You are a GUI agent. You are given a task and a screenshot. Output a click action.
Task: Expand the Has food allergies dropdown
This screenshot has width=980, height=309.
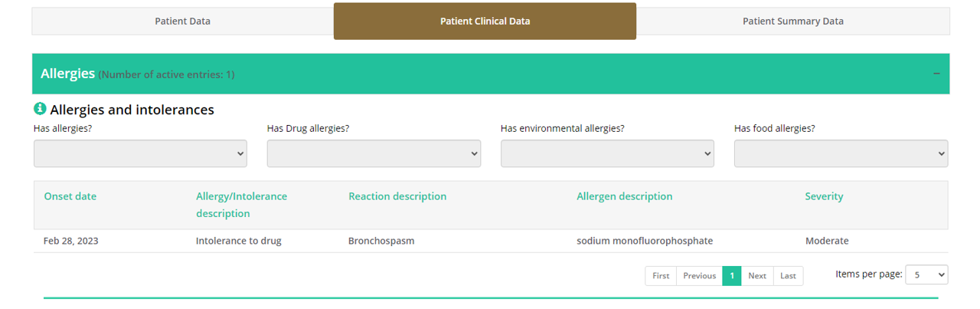click(x=841, y=153)
